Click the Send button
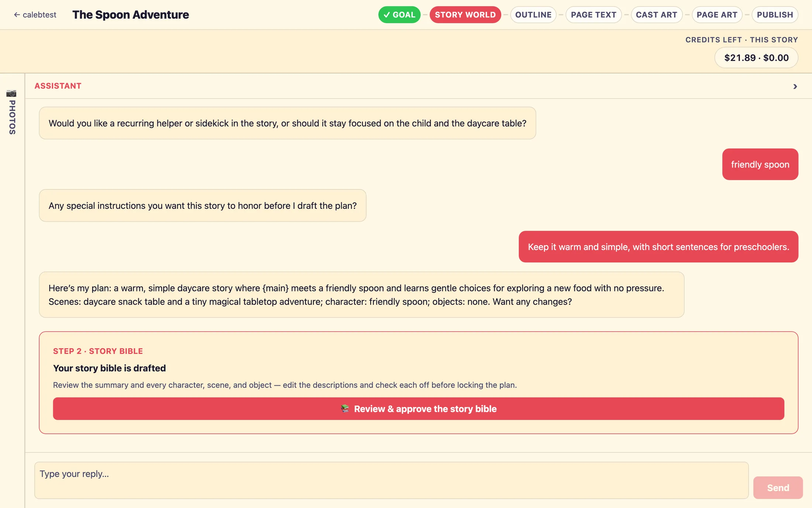Screen dimensions: 812x508 [x=778, y=488]
